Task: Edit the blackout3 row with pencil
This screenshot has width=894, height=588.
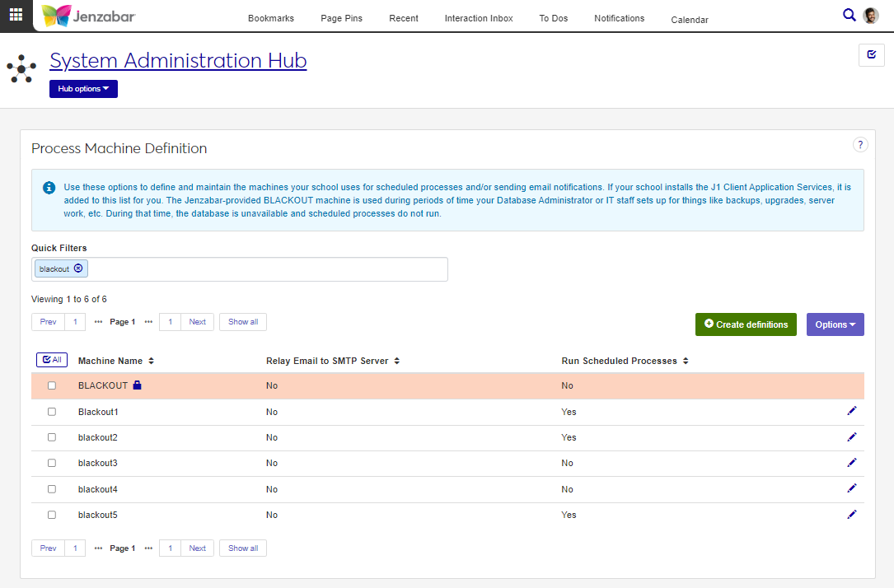Action: tap(852, 463)
